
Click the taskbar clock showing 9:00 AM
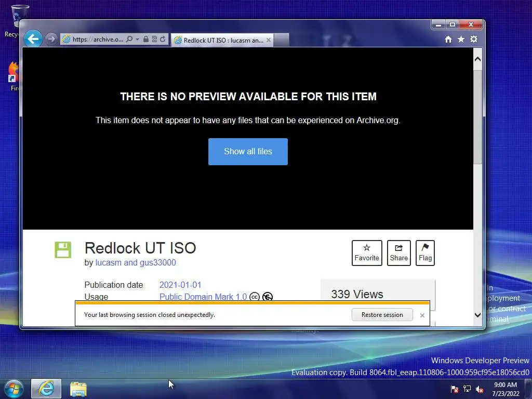(506, 389)
